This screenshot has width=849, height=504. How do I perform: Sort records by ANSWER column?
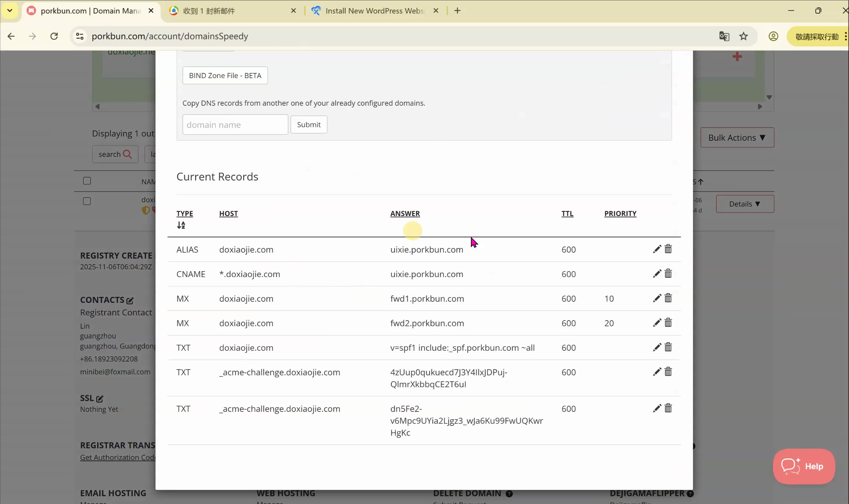pos(405,214)
